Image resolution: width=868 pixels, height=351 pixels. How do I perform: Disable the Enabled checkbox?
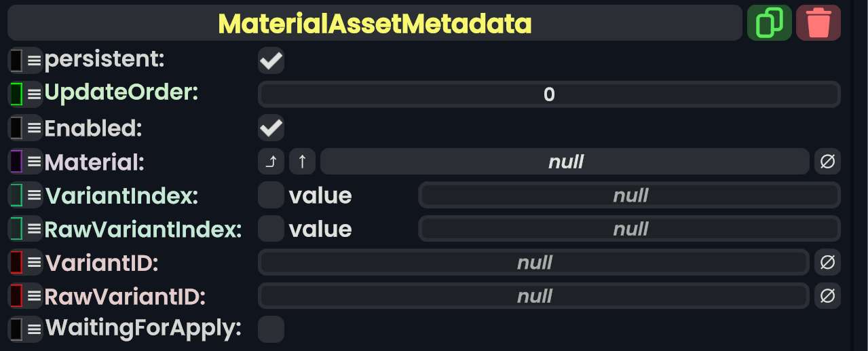[x=271, y=128]
